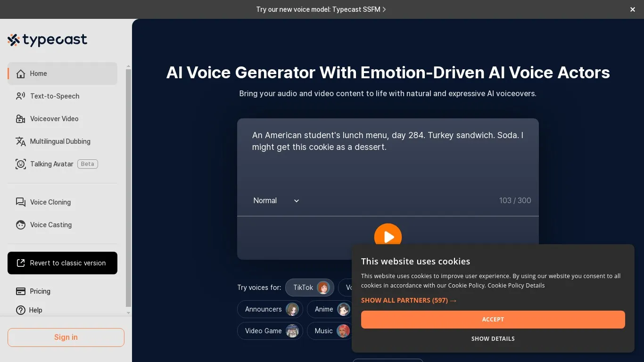Image resolution: width=644 pixels, height=362 pixels.
Task: Select the Text-to-Speech sidebar icon
Action: coord(21,96)
